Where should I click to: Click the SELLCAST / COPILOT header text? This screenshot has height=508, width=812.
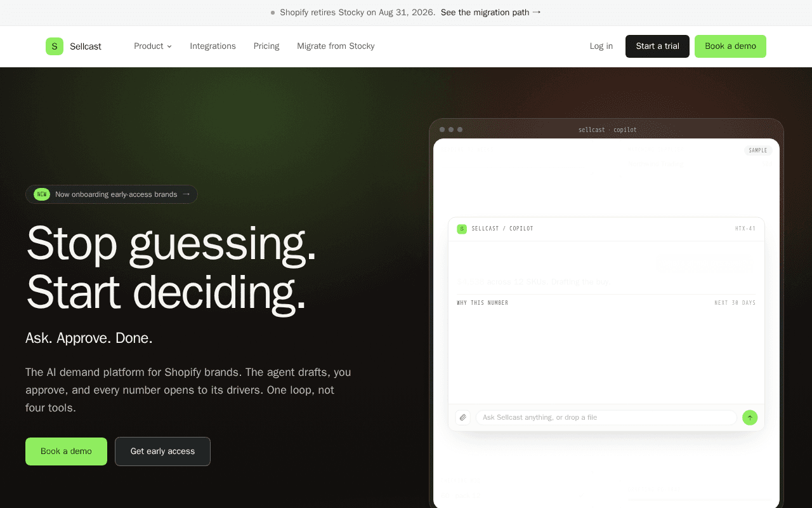502,229
